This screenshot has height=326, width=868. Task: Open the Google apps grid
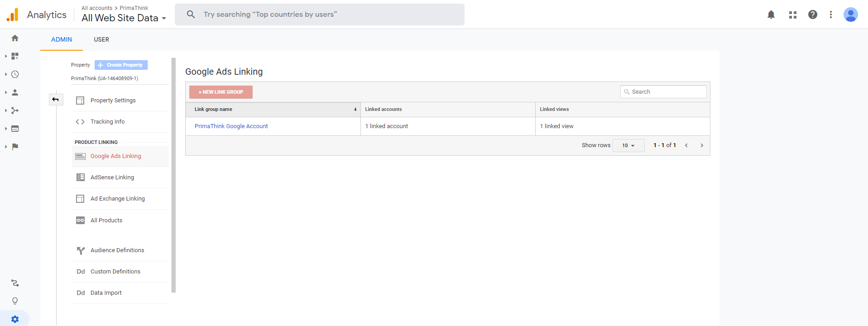[x=793, y=14]
